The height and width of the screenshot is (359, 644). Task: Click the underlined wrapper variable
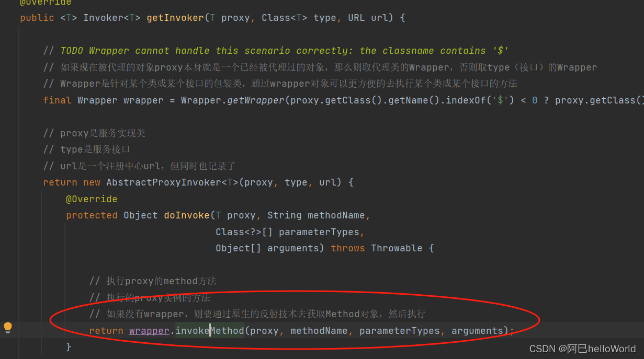(149, 330)
